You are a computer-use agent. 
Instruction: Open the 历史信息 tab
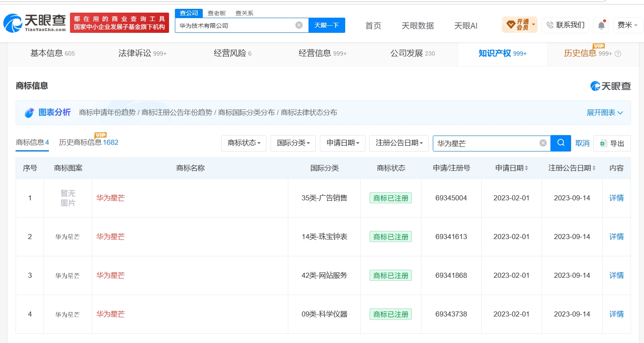coord(588,53)
